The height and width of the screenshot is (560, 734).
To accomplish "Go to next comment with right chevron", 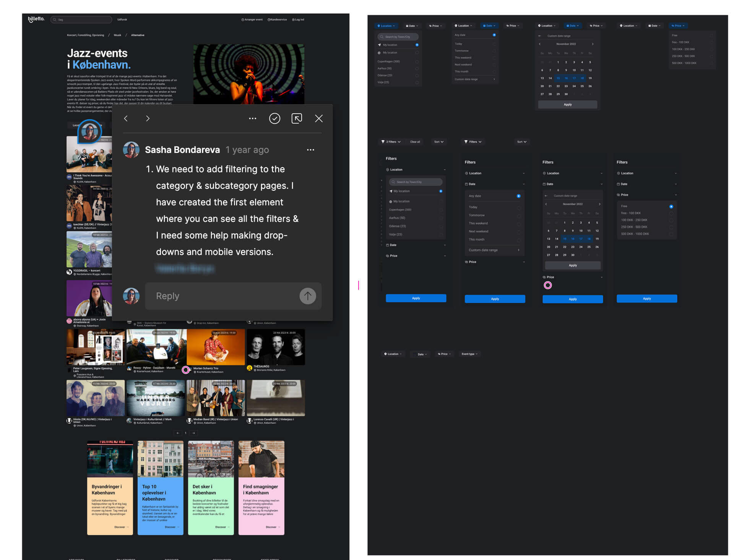I will pos(148,118).
